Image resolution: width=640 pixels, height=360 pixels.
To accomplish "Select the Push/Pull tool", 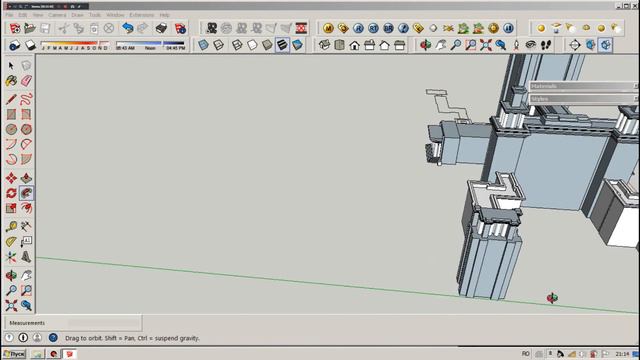I will [26, 178].
